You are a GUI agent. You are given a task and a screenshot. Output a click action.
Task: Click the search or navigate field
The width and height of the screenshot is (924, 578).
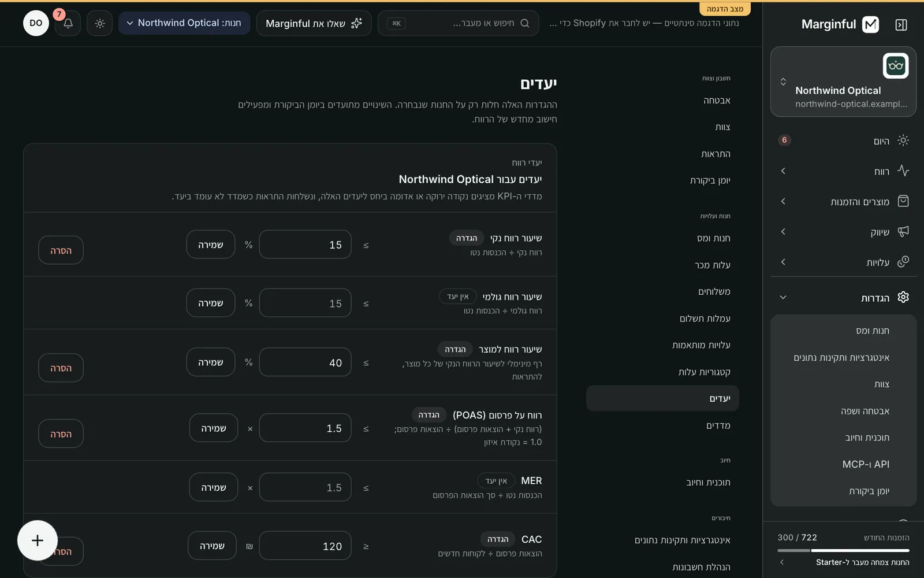tap(459, 23)
